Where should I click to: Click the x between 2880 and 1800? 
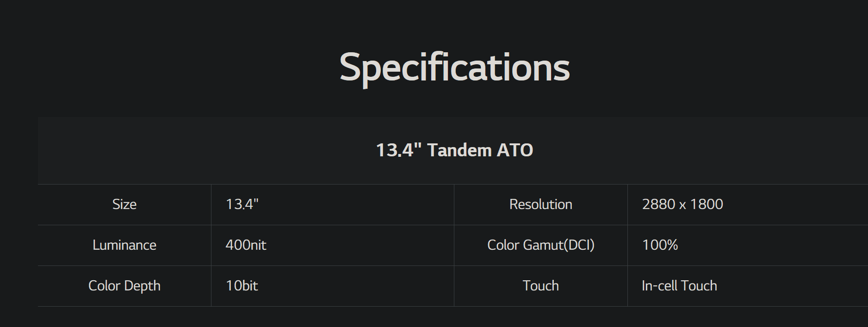[682, 205]
